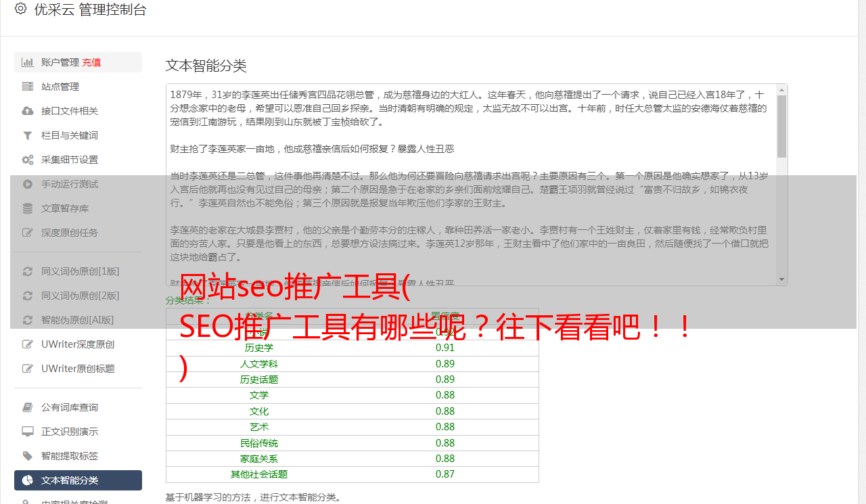Click the 民俗传统 category cell
Image resolution: width=866 pixels, height=504 pixels.
(x=259, y=443)
